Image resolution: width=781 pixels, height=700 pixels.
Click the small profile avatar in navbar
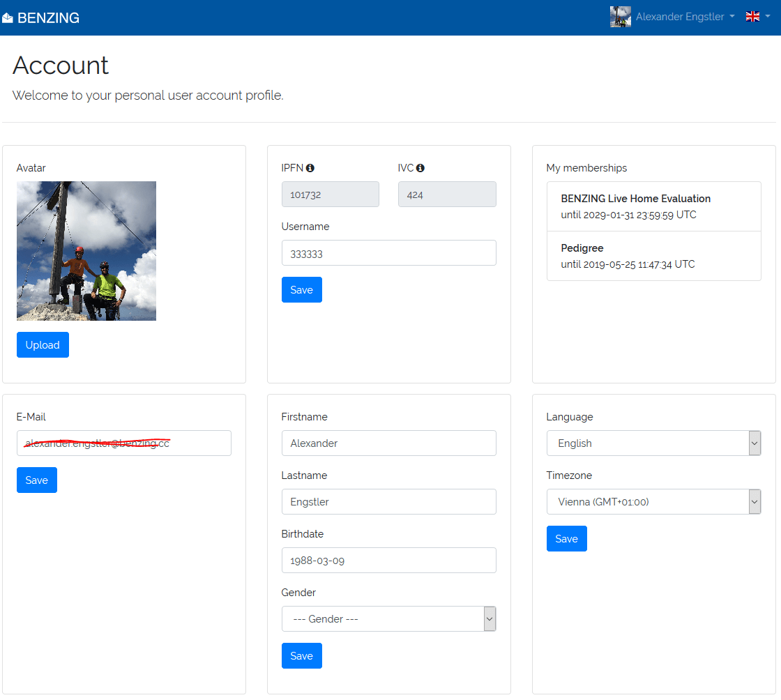pyautogui.click(x=620, y=17)
